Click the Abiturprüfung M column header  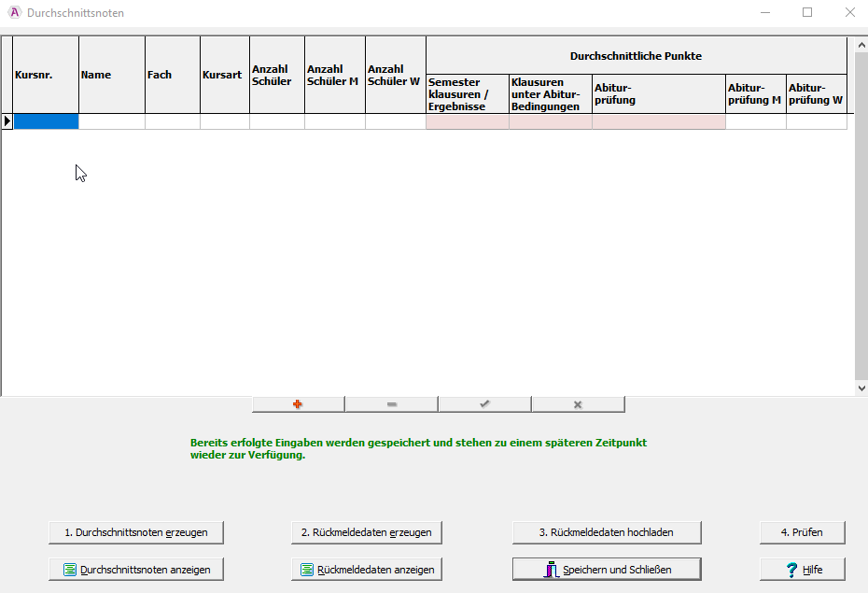pos(756,94)
